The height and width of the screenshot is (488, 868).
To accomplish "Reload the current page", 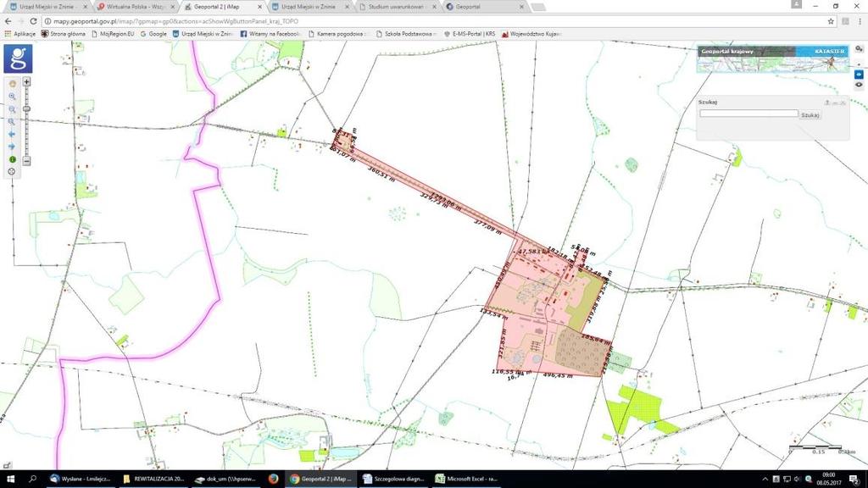I will click(x=33, y=21).
